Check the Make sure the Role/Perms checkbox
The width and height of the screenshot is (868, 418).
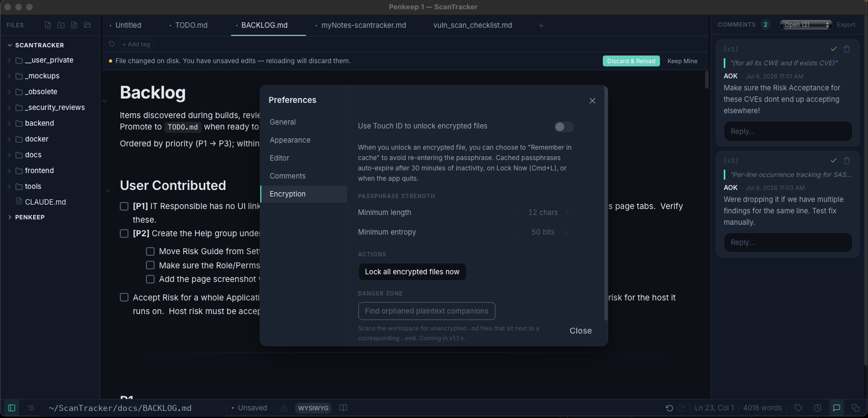point(150,265)
